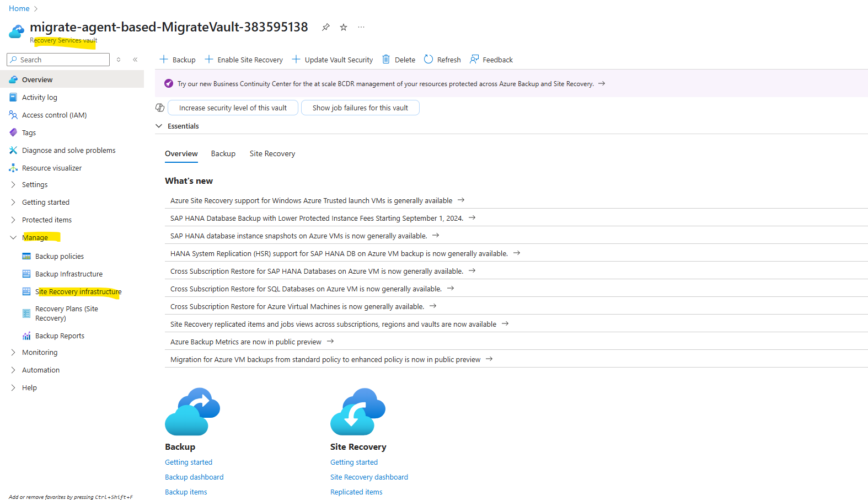Screen dimensions: 868x500
Task: Open Replicated items link
Action: 356,492
